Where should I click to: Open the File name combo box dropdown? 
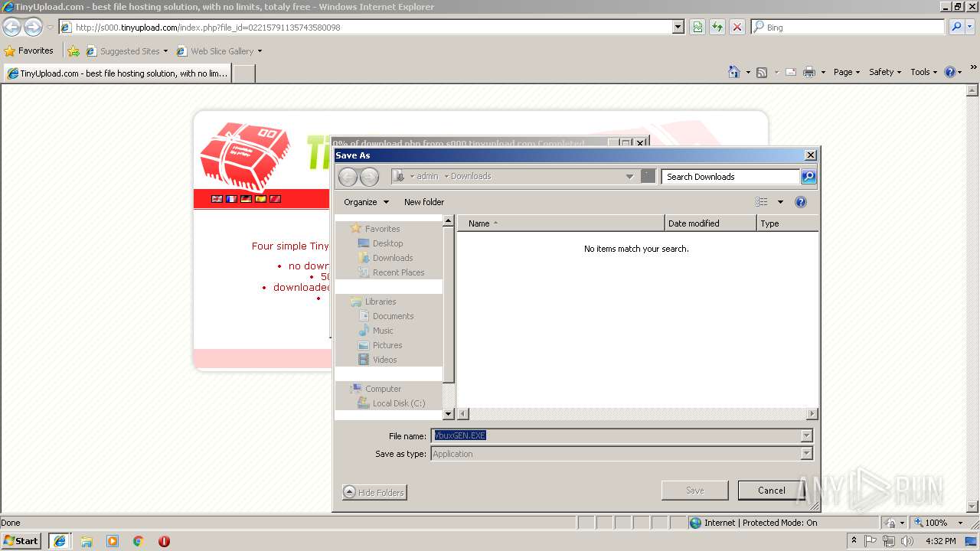tap(806, 435)
